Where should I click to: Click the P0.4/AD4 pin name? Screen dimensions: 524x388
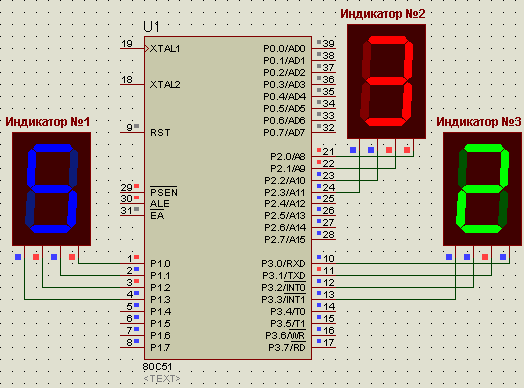[x=284, y=97]
